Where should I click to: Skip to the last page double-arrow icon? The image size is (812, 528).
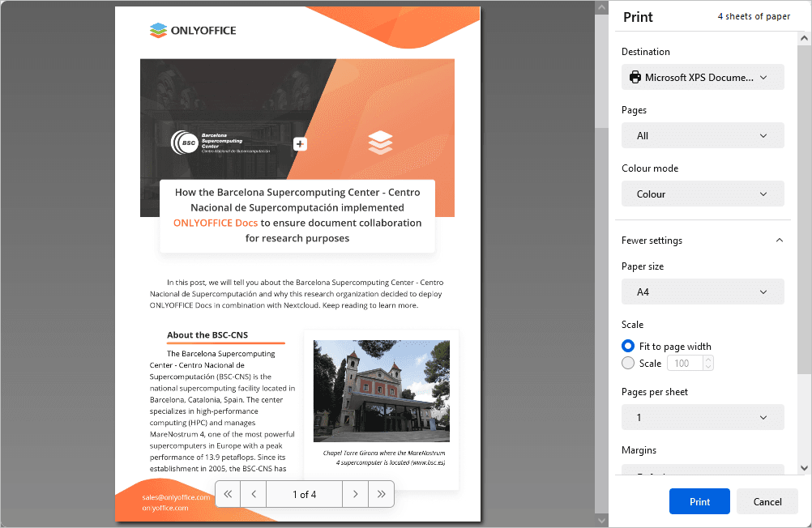pos(381,493)
